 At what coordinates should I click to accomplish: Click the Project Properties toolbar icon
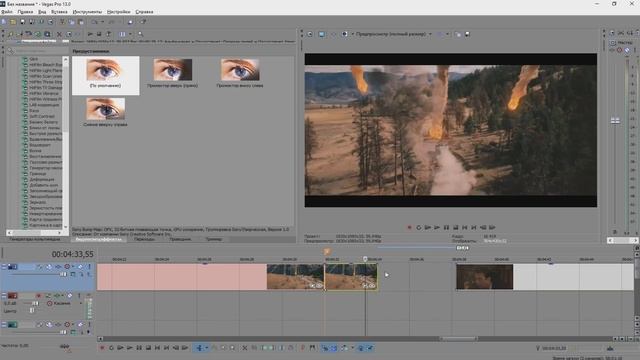[51, 22]
